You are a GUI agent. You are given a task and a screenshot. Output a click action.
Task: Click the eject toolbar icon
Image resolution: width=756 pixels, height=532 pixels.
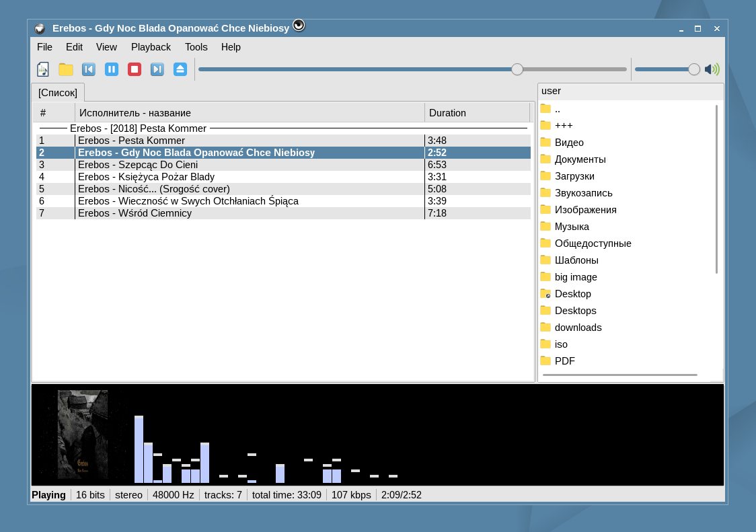coord(180,69)
